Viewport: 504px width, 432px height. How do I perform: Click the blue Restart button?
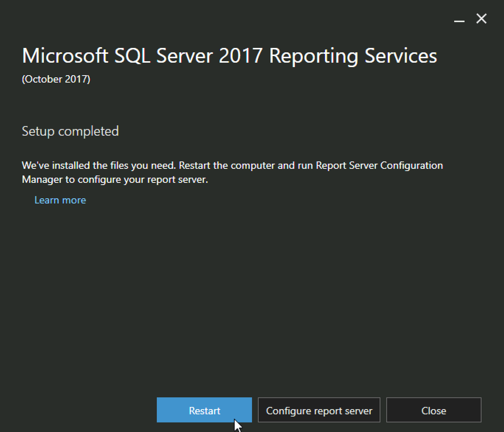click(x=204, y=410)
